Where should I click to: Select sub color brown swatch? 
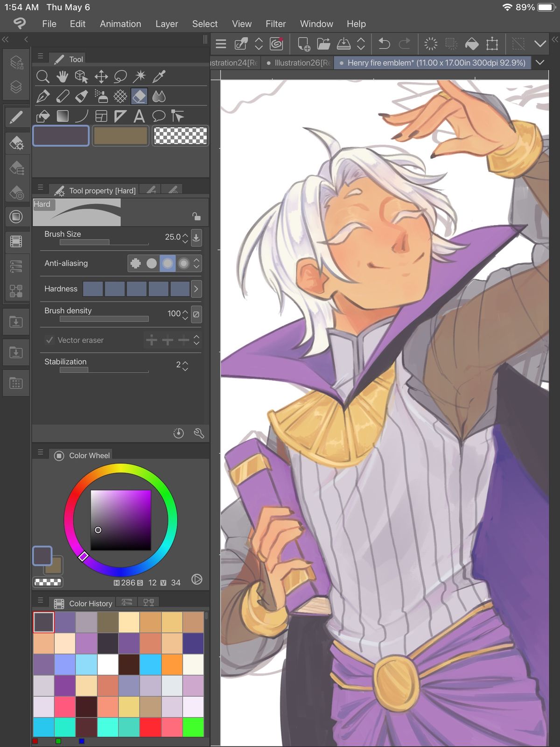(120, 136)
